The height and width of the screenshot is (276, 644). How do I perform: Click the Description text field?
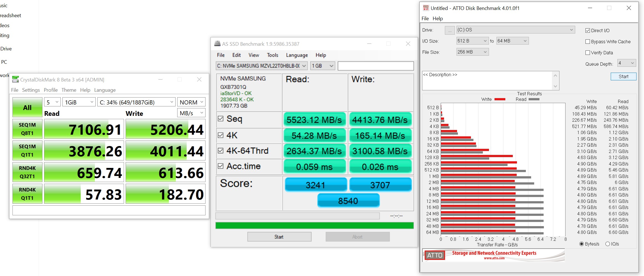(487, 81)
